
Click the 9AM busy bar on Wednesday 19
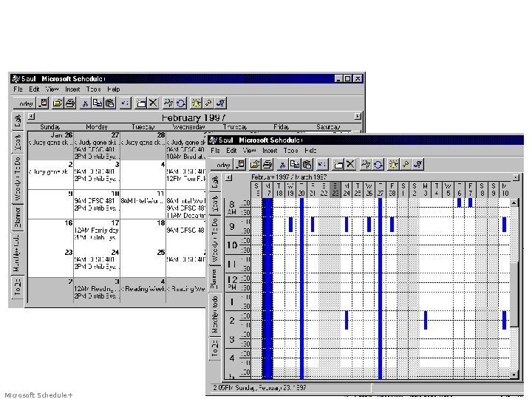[290, 225]
